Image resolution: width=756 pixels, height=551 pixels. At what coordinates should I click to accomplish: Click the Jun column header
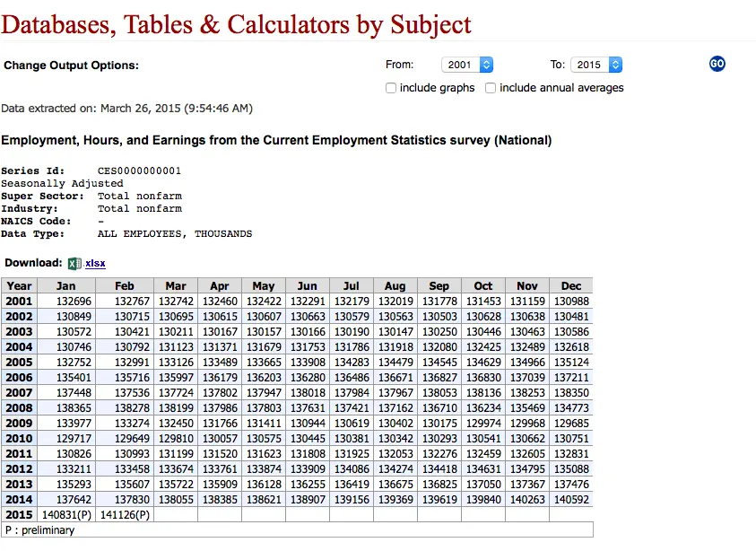307,285
